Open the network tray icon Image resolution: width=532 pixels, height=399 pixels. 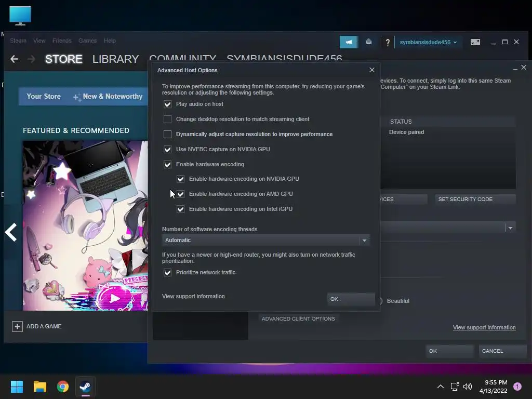(x=455, y=387)
